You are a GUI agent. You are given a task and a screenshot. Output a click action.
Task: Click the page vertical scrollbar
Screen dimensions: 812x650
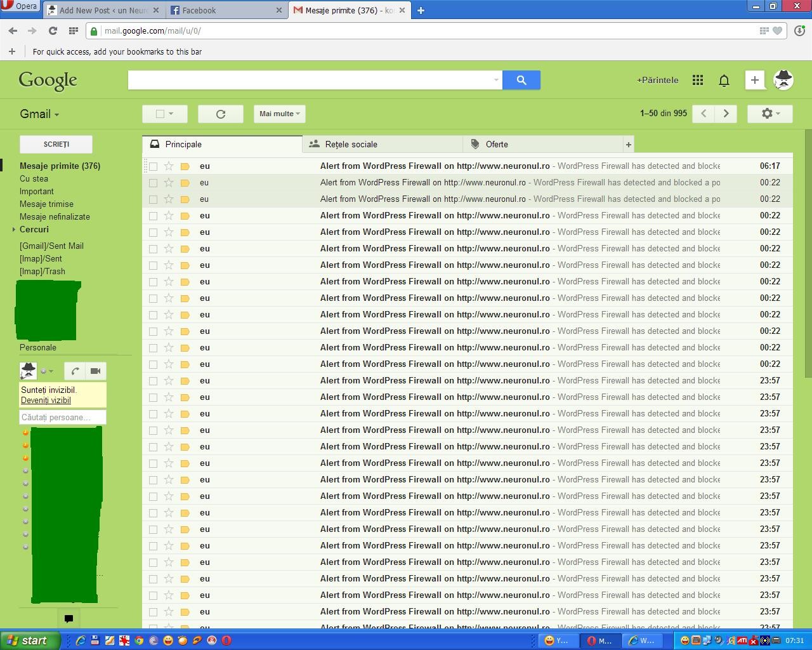tap(808, 254)
